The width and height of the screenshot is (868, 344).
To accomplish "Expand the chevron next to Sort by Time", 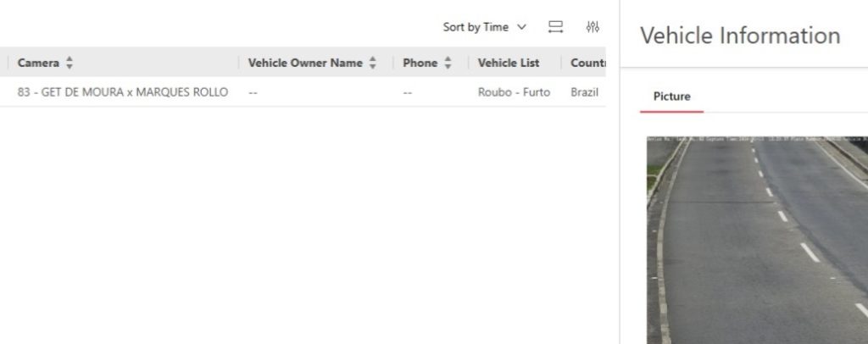I will point(521,27).
